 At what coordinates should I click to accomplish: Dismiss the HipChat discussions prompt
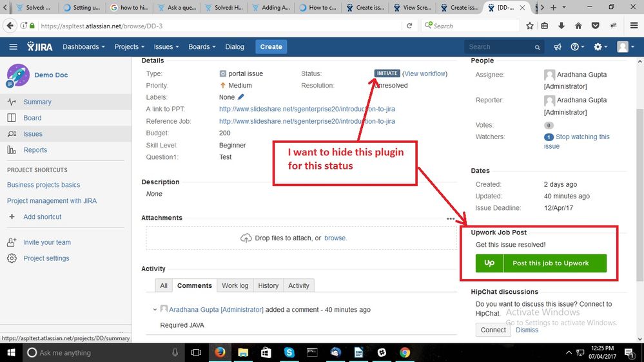[x=527, y=330]
